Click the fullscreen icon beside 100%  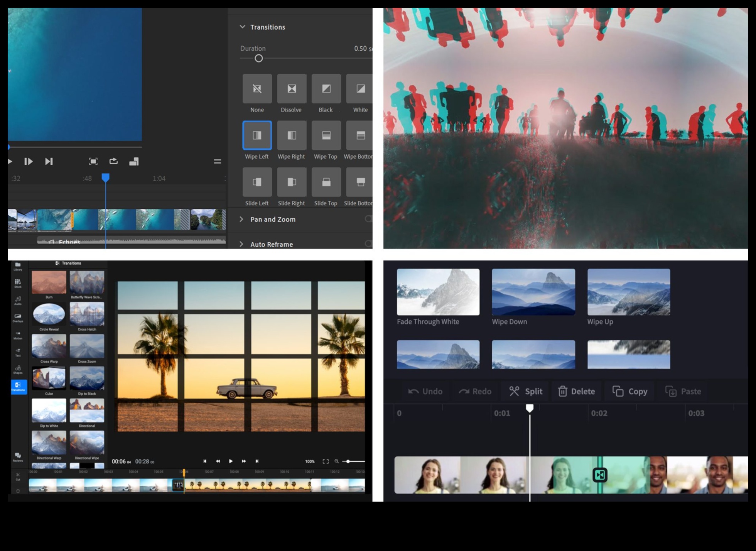coord(326,461)
